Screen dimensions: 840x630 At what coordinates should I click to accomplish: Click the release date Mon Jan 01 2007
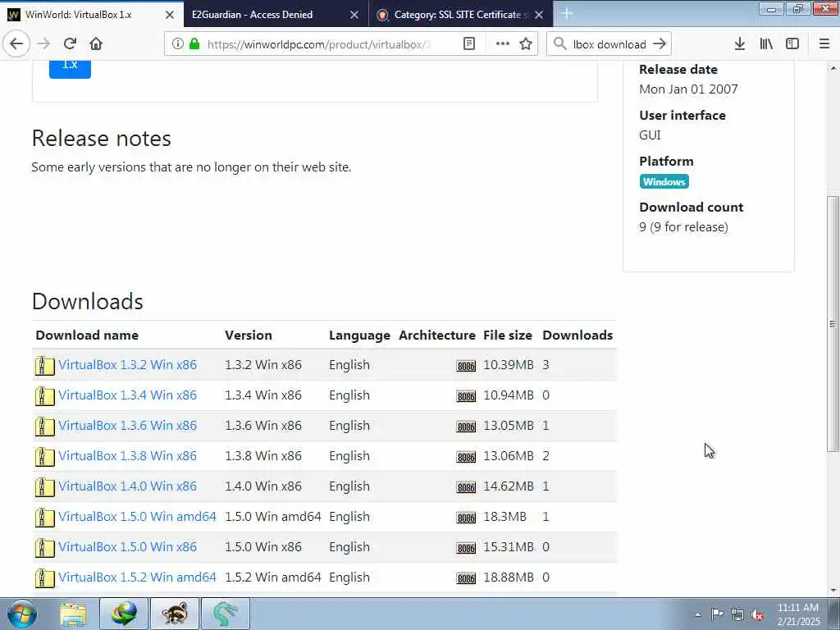click(688, 89)
